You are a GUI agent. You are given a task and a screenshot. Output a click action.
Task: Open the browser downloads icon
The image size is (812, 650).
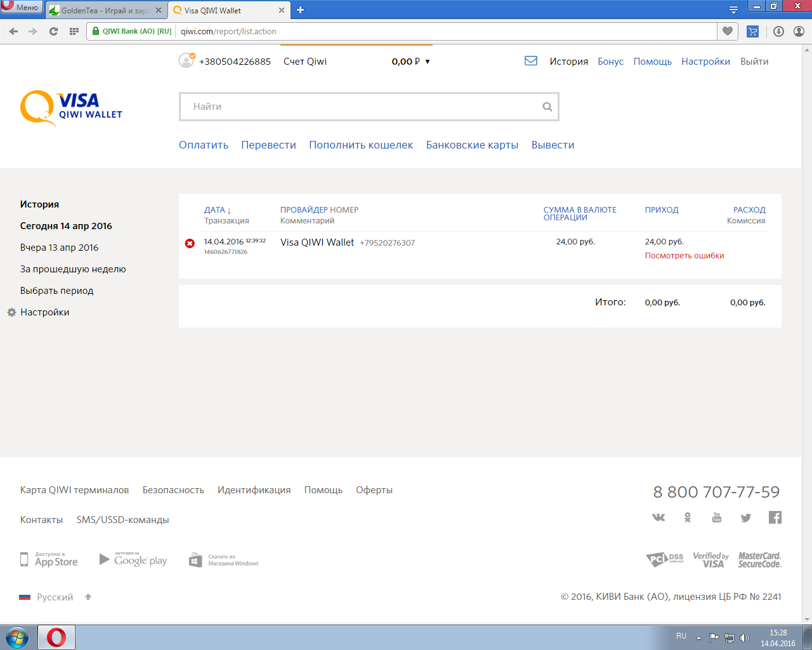point(779,31)
